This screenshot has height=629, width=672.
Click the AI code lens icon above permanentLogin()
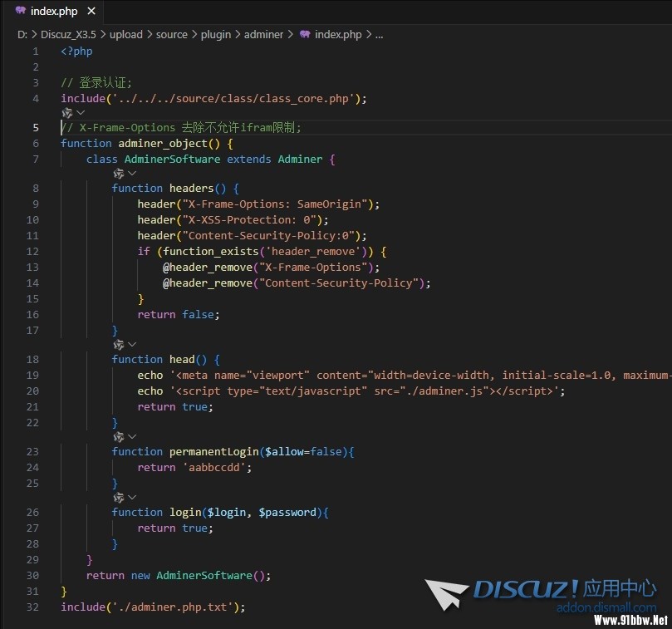pyautogui.click(x=118, y=436)
